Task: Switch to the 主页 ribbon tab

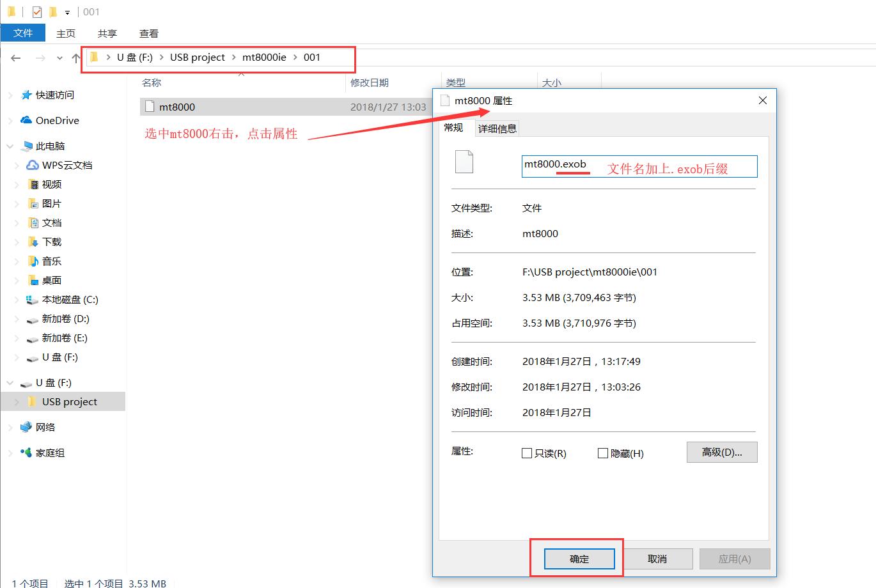Action: click(x=66, y=33)
